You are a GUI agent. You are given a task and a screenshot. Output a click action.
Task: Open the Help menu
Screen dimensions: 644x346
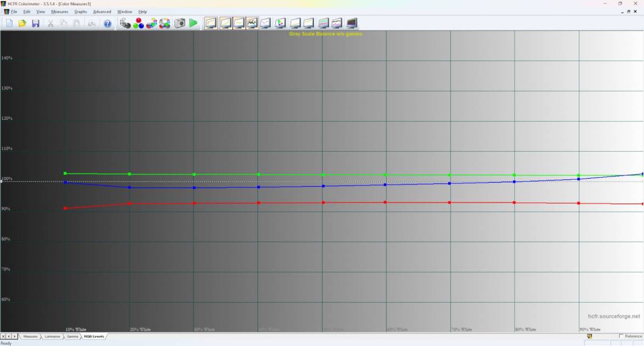tap(143, 12)
